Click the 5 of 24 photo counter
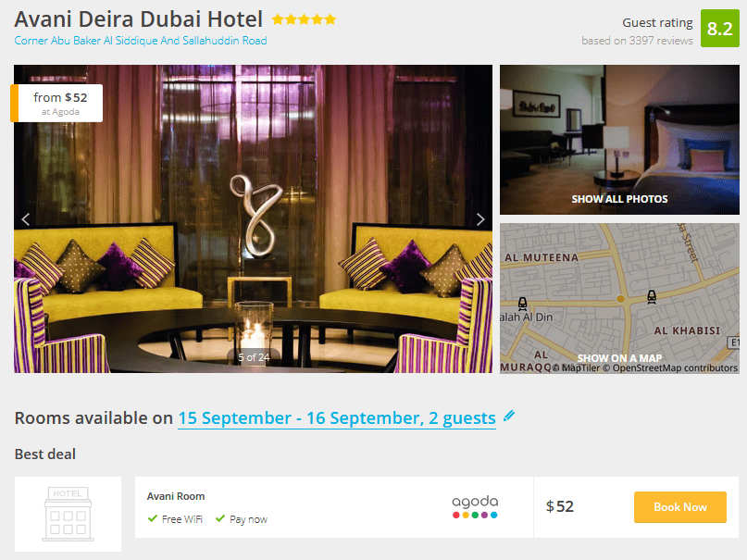The image size is (747, 560). click(x=254, y=357)
